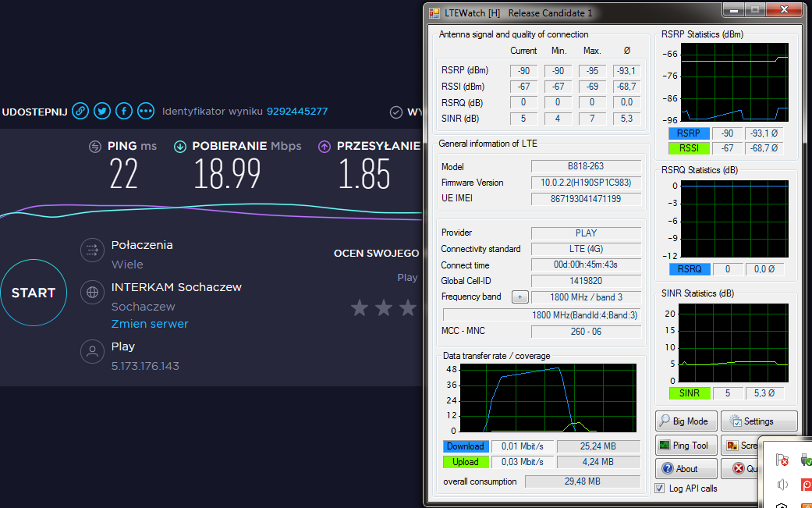The height and width of the screenshot is (508, 812).
Task: Click the IP address 5.173.176.143
Action: click(145, 366)
